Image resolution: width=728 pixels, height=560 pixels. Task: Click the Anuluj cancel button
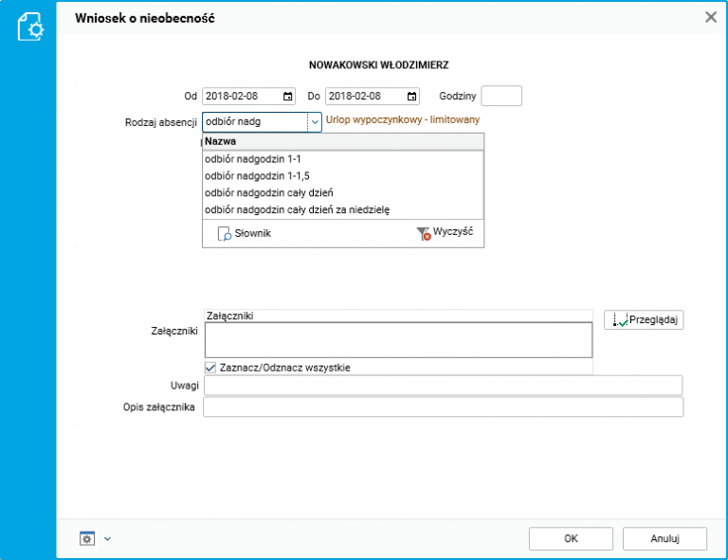[664, 538]
